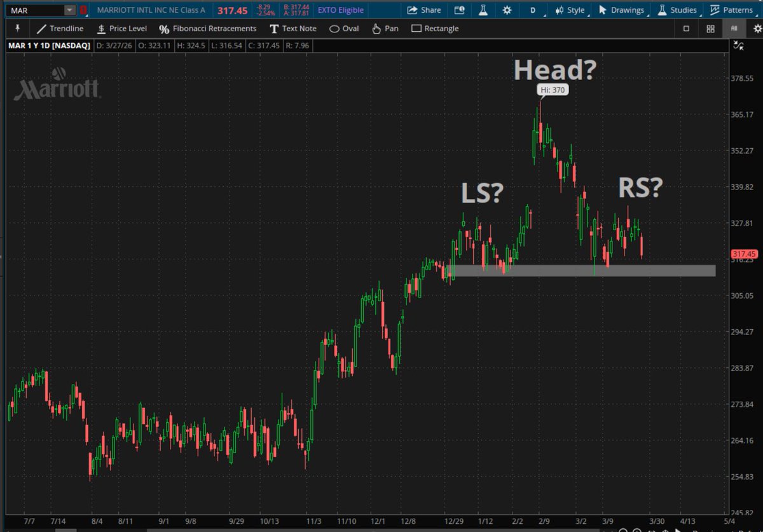The image size is (763, 532).
Task: Select the gray support zone rectangle drawing
Action: (x=582, y=271)
